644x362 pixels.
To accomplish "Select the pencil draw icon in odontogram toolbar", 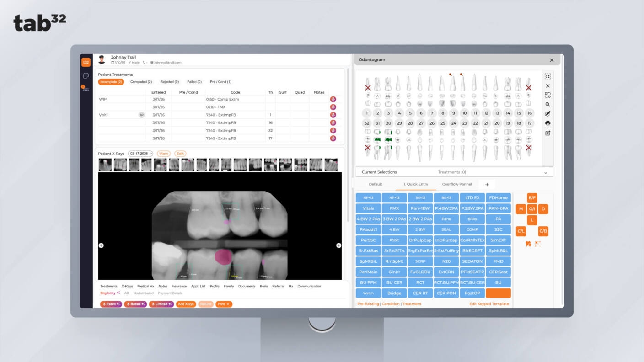I will (547, 114).
